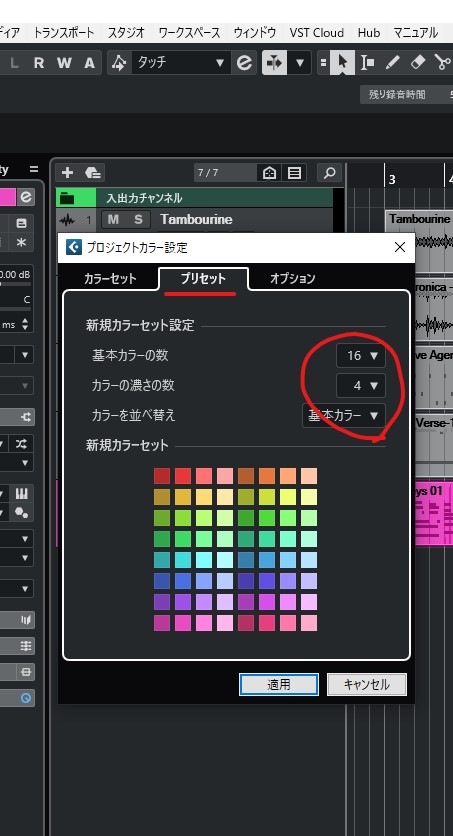This screenshot has width=453, height=836.
Task: Click ruler bar marker 3
Action: 392,179
